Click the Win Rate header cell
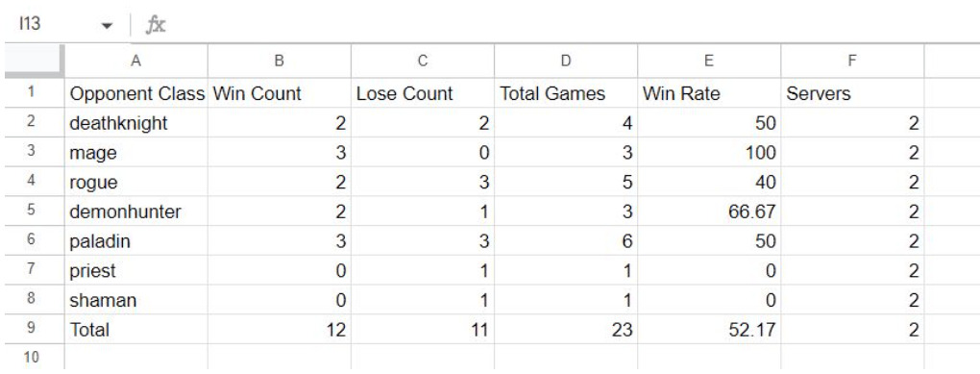The width and height of the screenshot is (980, 374). tap(709, 93)
